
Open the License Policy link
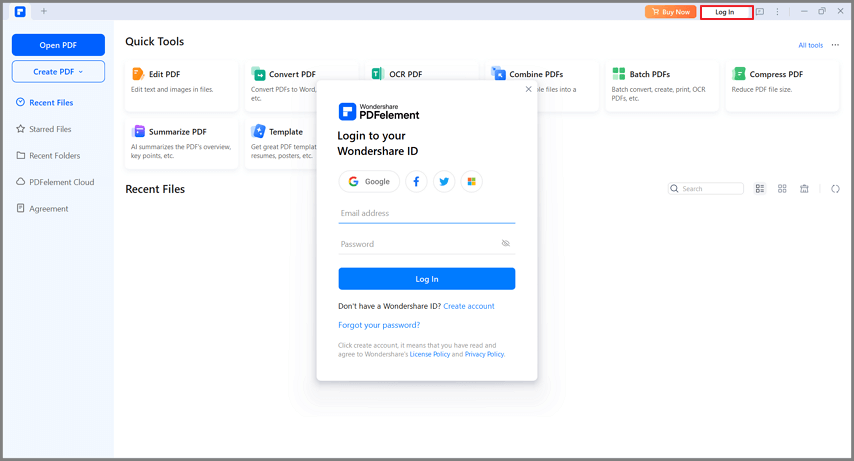click(x=430, y=354)
